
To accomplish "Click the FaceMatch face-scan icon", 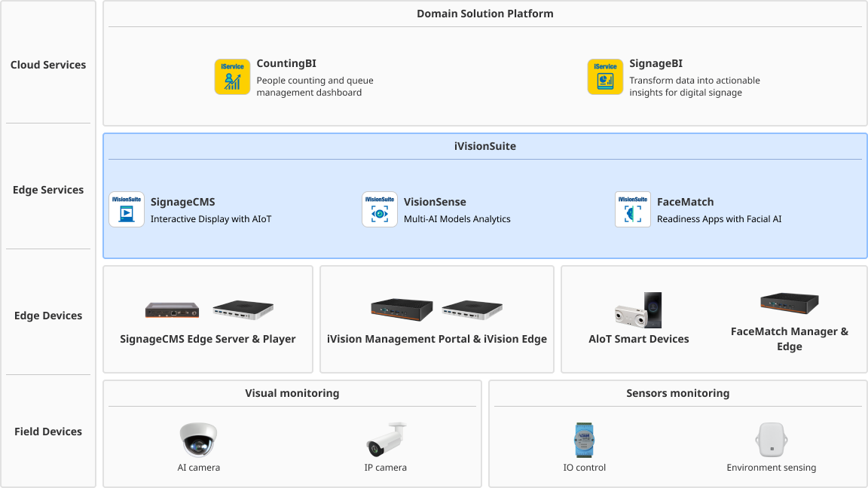I will [633, 209].
